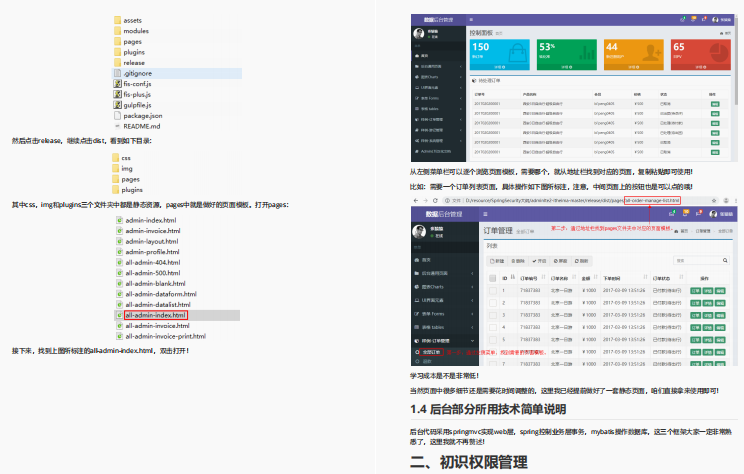Expand 图表Charts menu in 订单管理 sidebar
This screenshot has height=474, width=744.
(445, 287)
